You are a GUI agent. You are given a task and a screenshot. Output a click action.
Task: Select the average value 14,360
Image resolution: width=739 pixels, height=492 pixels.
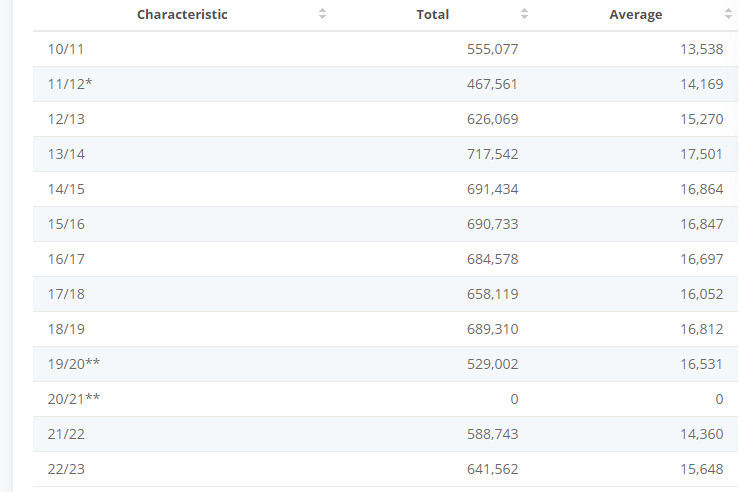(698, 434)
